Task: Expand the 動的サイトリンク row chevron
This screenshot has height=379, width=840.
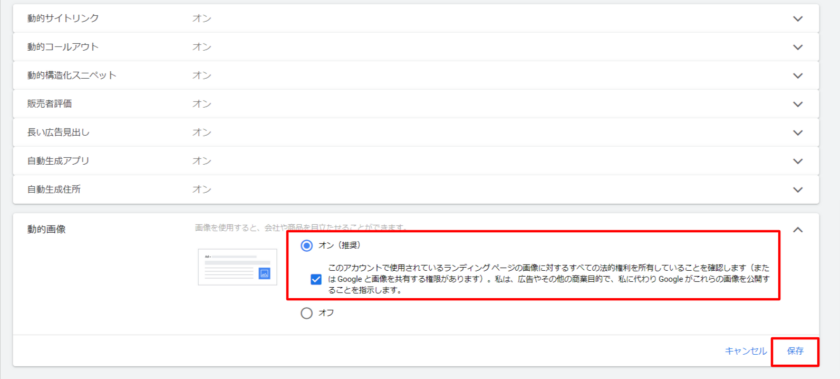Action: 798,19
